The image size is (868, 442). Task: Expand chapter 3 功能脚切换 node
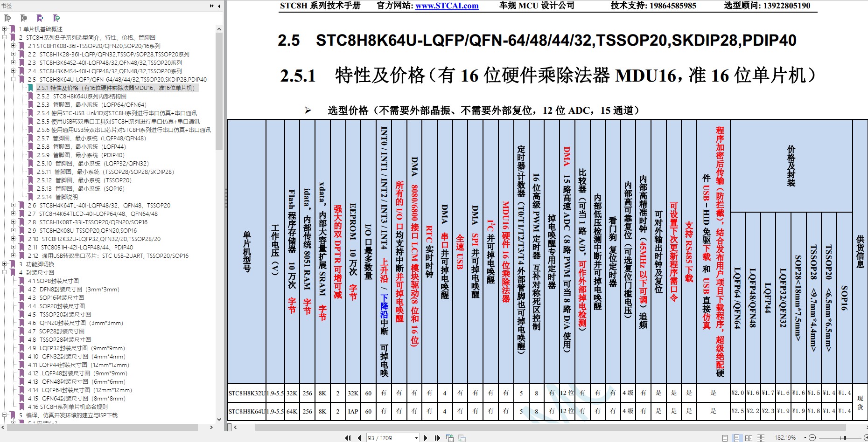(x=5, y=264)
